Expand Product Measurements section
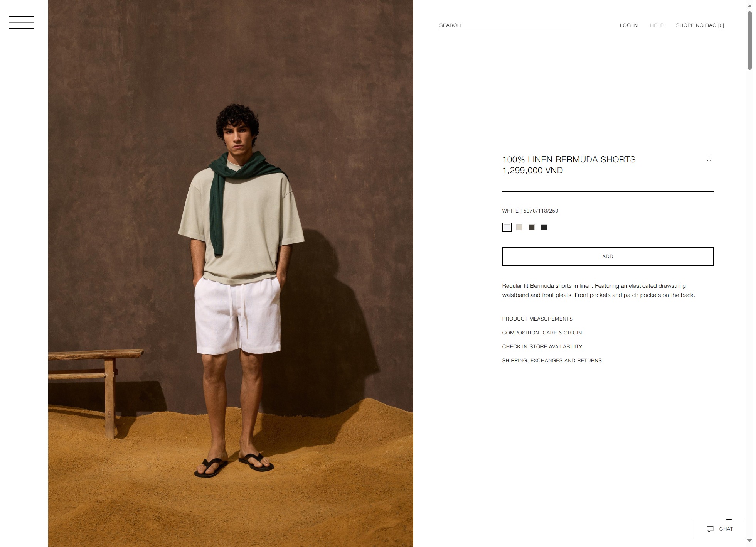Viewport: 756px width, 547px height. pyautogui.click(x=537, y=319)
